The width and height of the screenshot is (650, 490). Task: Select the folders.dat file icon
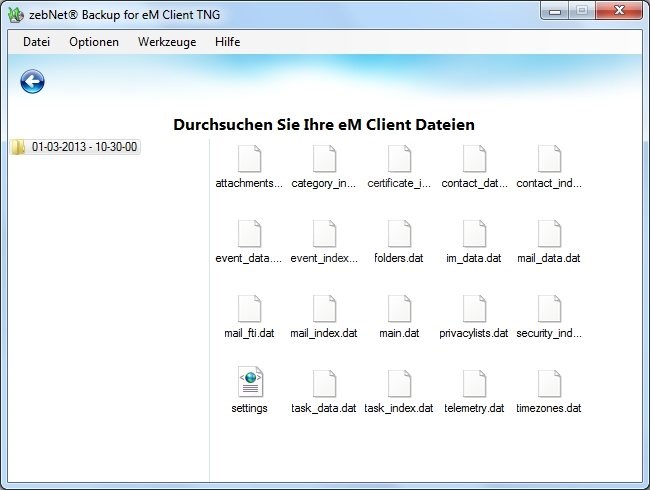(399, 233)
